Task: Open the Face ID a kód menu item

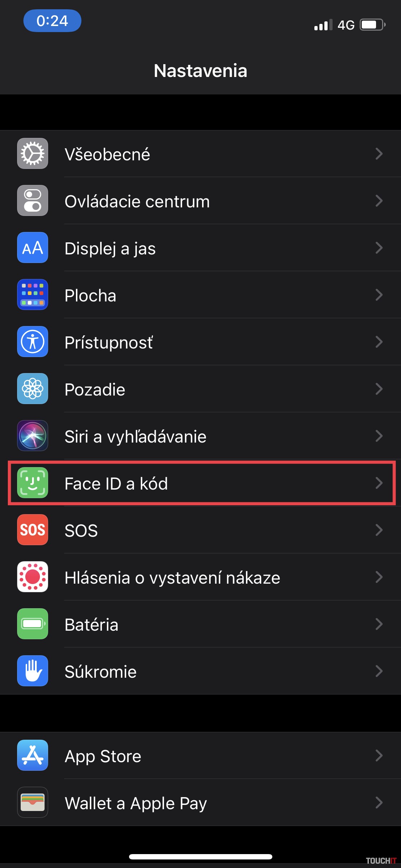Action: click(x=116, y=484)
